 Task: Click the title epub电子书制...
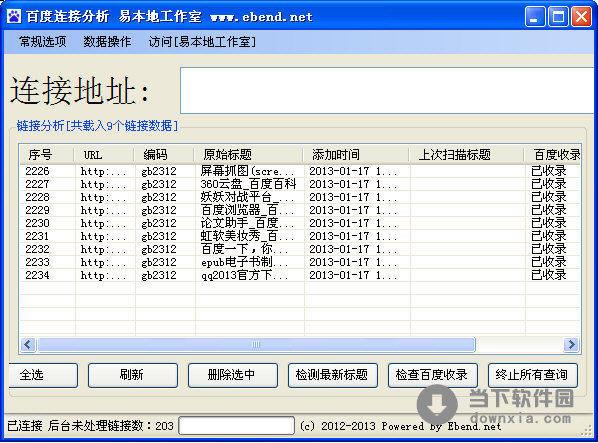coord(244,262)
